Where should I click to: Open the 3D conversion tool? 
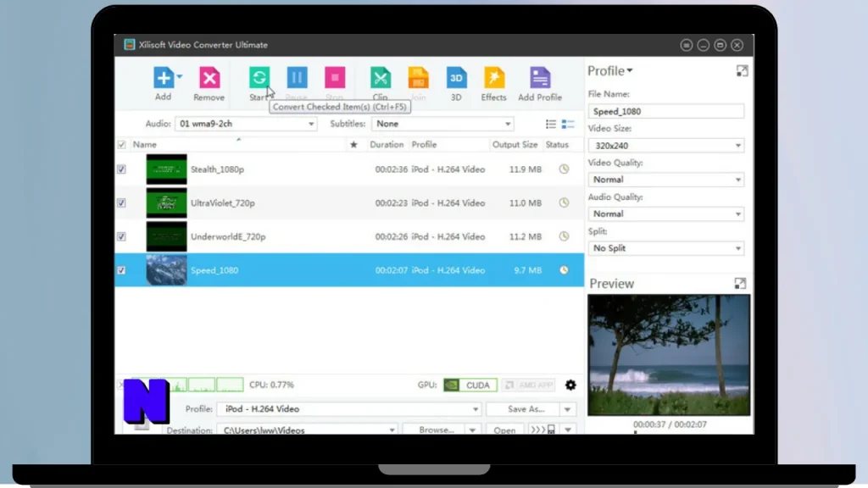456,77
